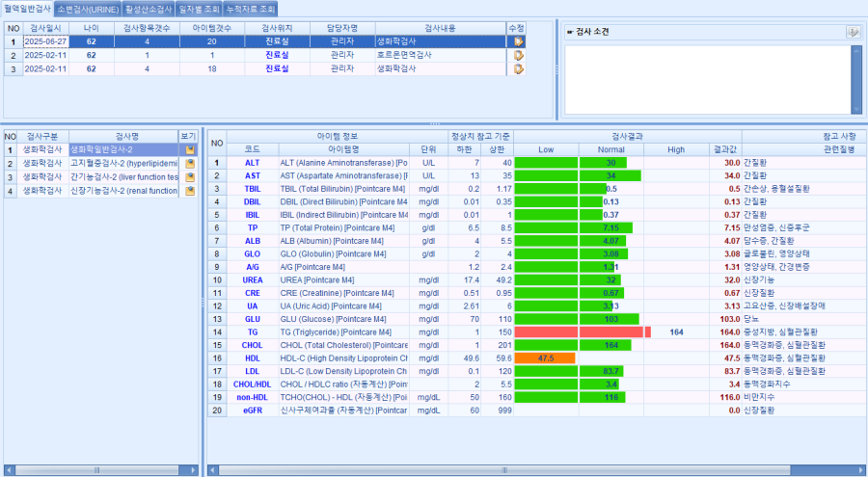Open the view icon for 고지혈증검사-2 hyperlipidemia test
The image size is (868, 477).
[x=190, y=164]
